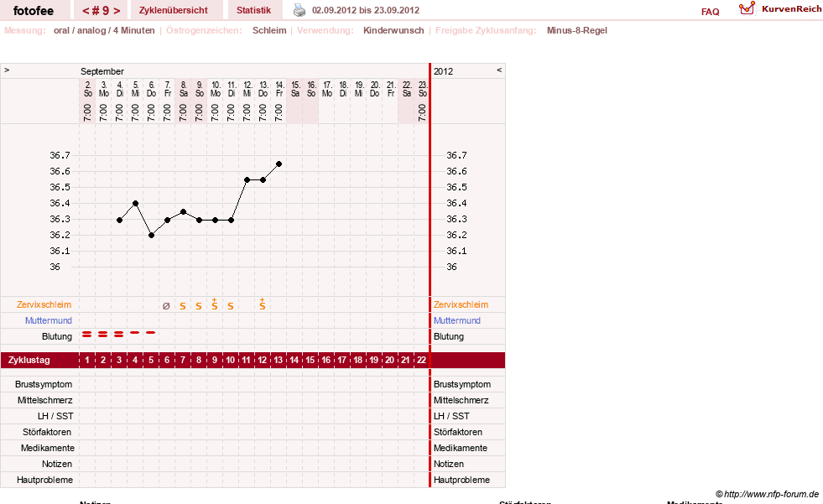This screenshot has width=823, height=504.
Task: Click the right 36 temperature axis label
Action: pos(451,267)
